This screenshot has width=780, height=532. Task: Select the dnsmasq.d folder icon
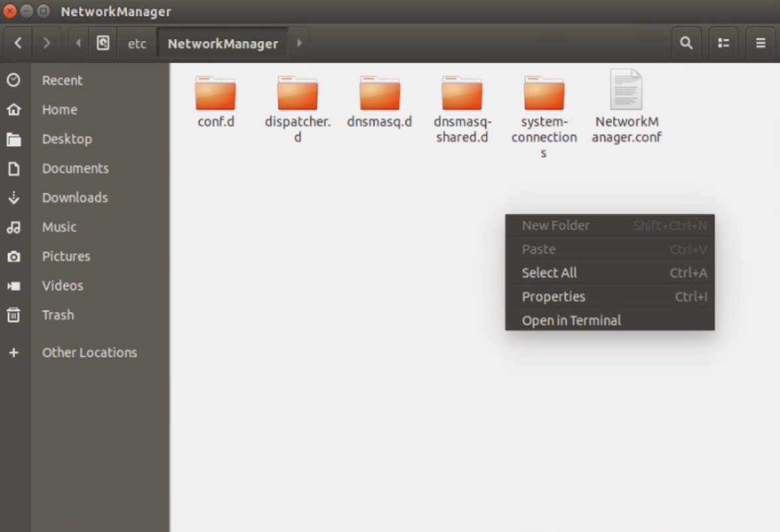380,93
